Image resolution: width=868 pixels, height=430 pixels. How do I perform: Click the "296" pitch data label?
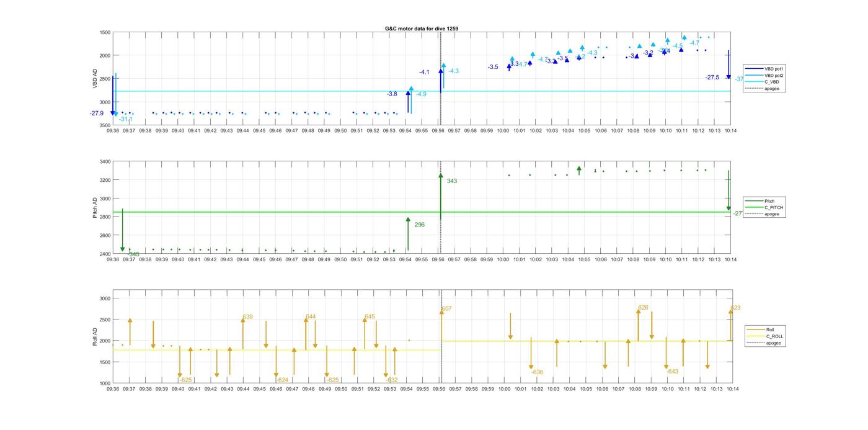pos(420,225)
